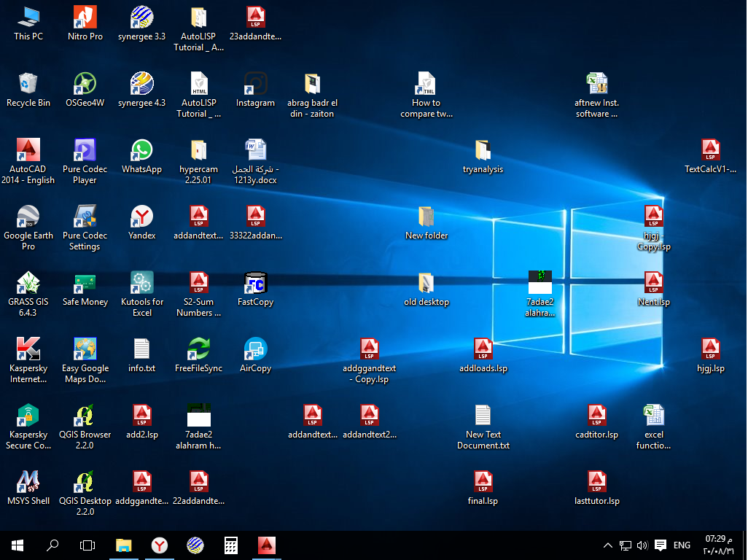Select the Nitro Pro shortcut

point(85,23)
